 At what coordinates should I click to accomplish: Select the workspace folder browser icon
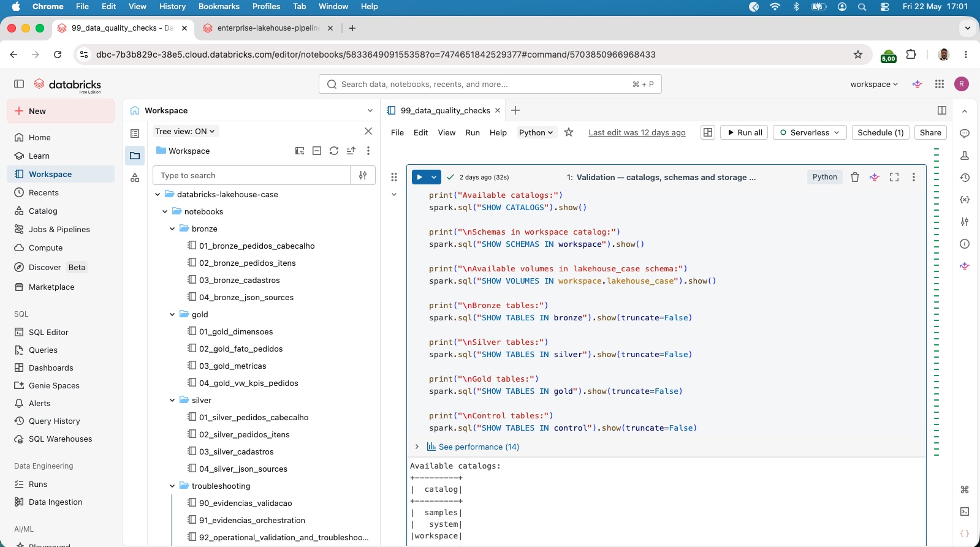click(135, 156)
